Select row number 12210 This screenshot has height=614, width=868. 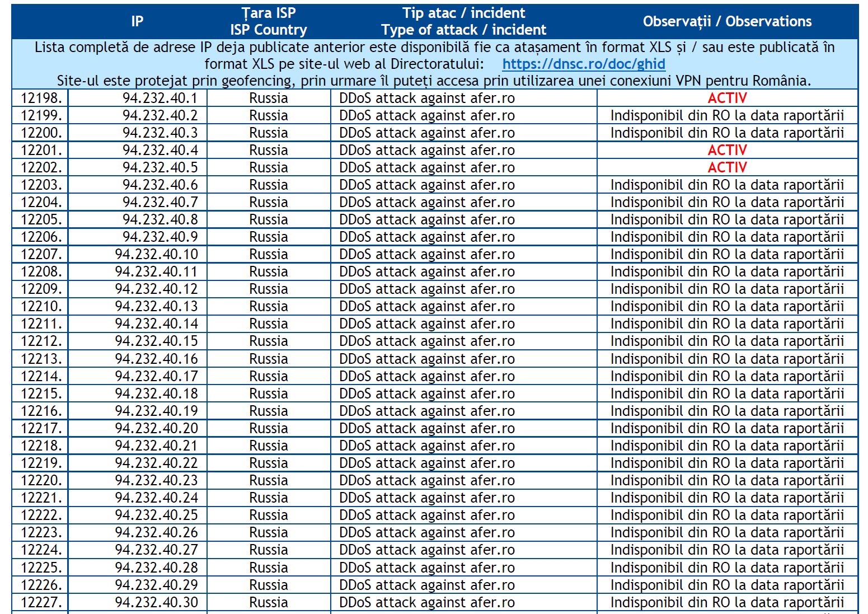coord(41,306)
